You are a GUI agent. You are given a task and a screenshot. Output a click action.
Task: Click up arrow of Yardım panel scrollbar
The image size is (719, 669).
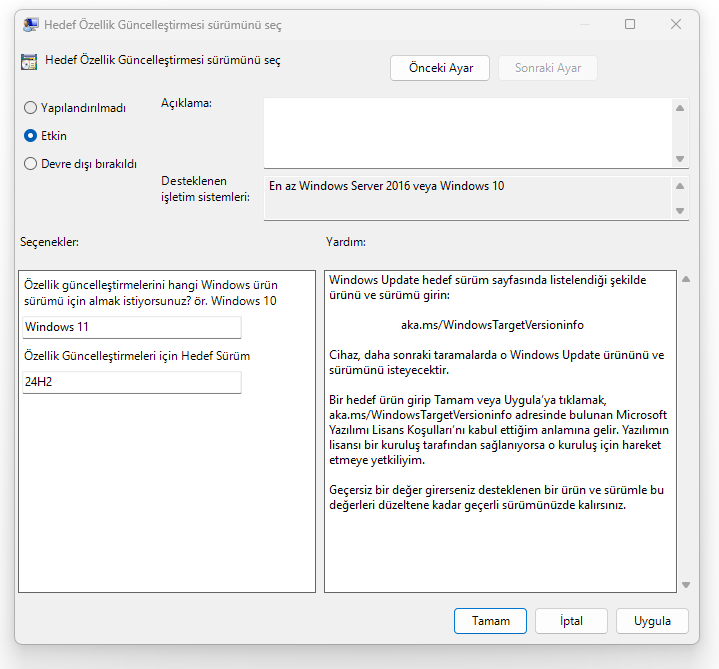pos(686,279)
